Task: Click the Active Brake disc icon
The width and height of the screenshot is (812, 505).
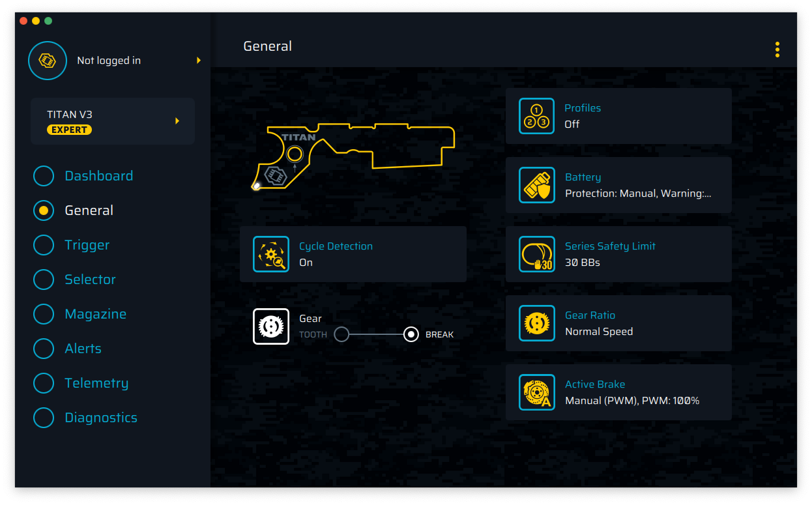Action: click(536, 392)
